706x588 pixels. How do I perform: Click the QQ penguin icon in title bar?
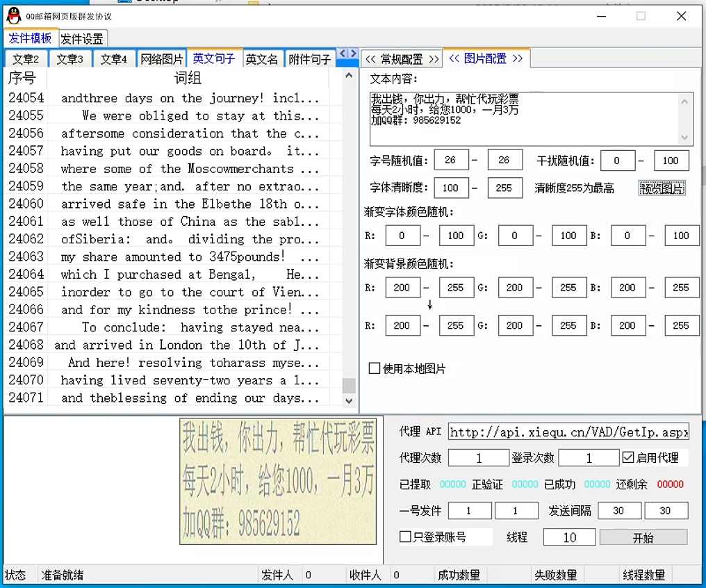pos(13,16)
